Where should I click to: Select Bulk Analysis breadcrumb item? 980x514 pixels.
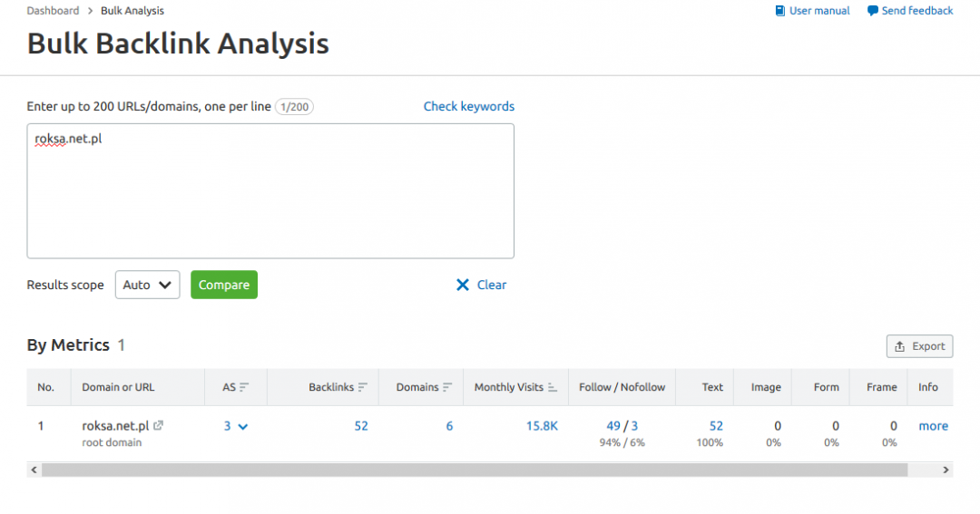tap(132, 11)
